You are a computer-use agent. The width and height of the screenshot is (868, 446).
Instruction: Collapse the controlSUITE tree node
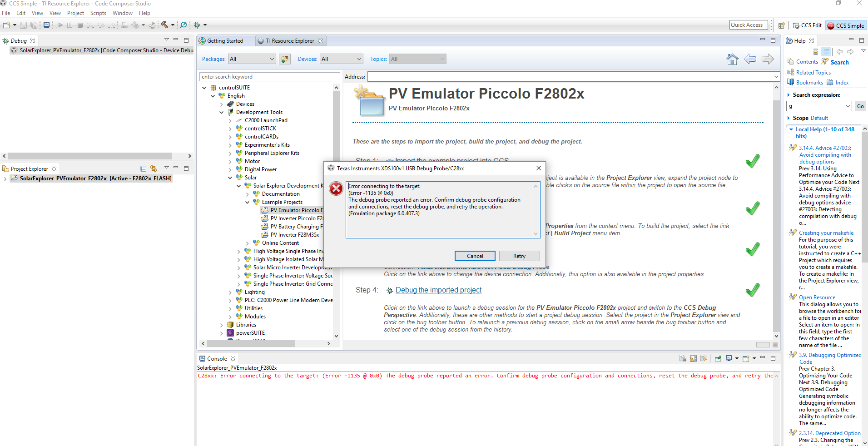[204, 88]
